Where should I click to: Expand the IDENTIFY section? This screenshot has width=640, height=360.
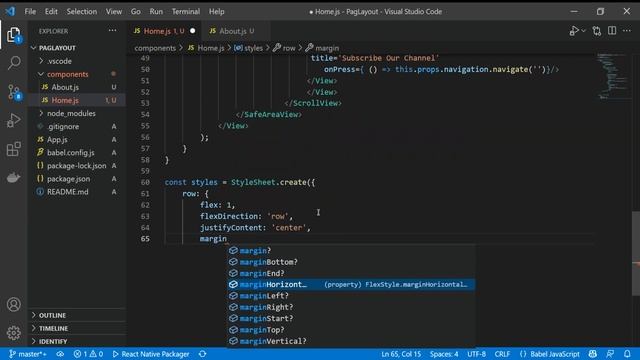pyautogui.click(x=78, y=341)
